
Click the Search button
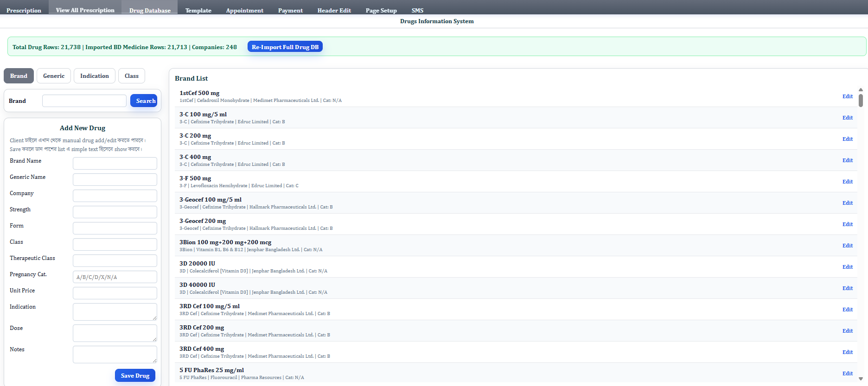point(144,101)
